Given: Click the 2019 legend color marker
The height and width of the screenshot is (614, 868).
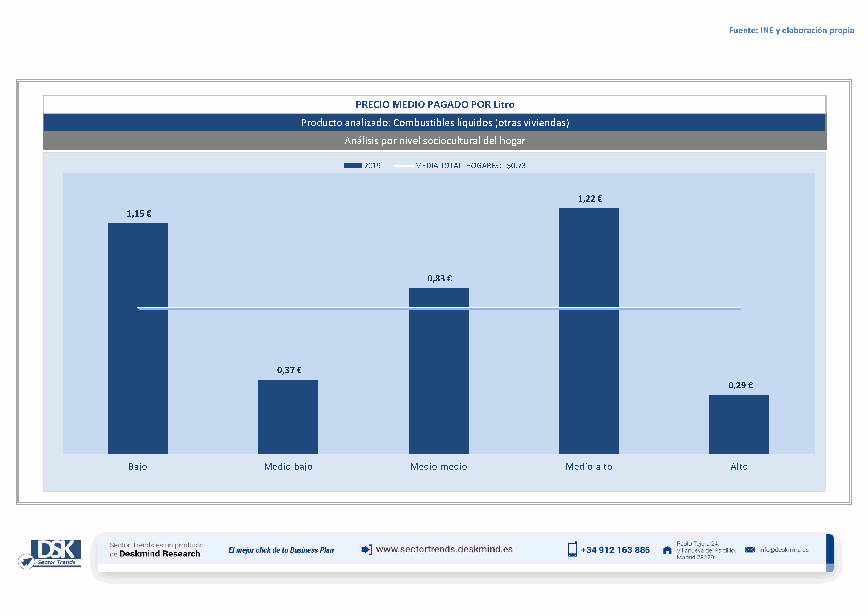Looking at the screenshot, I should tap(353, 166).
